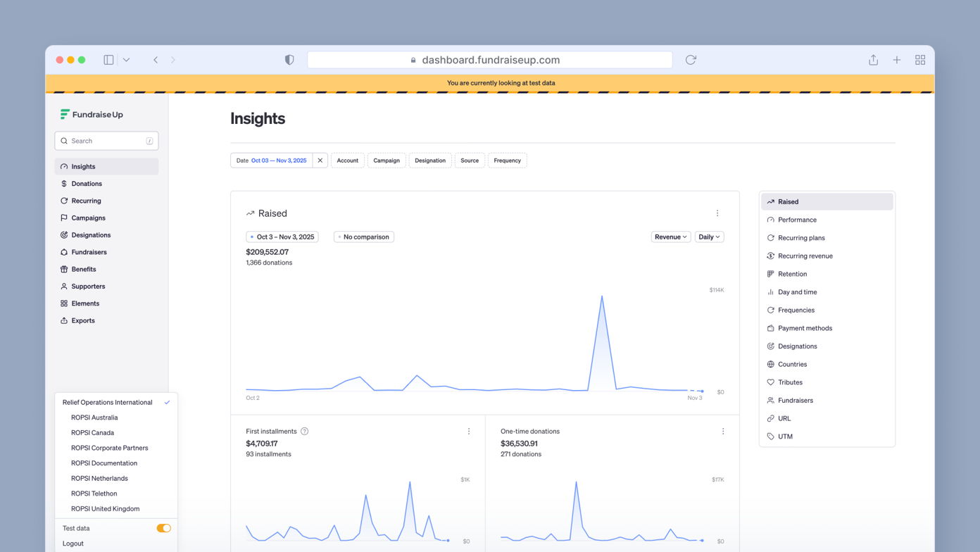Image resolution: width=980 pixels, height=552 pixels.
Task: Select Donations in the left sidebar
Action: [x=84, y=183]
